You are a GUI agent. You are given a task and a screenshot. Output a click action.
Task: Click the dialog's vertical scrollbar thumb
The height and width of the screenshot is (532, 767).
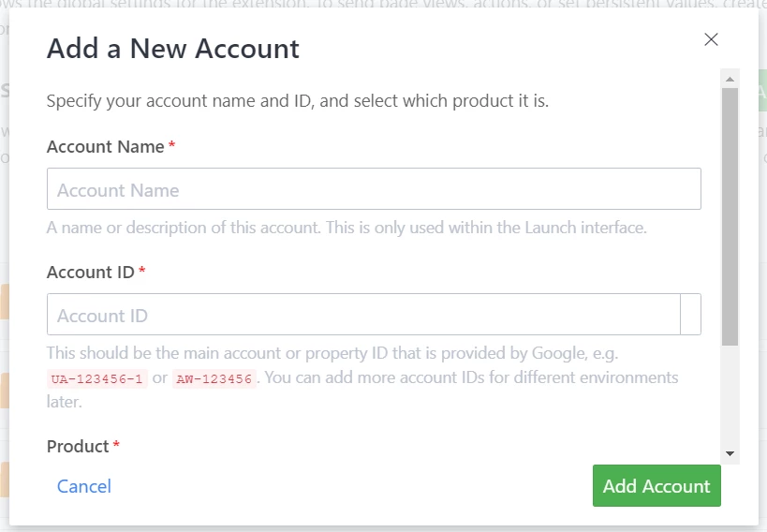730,215
